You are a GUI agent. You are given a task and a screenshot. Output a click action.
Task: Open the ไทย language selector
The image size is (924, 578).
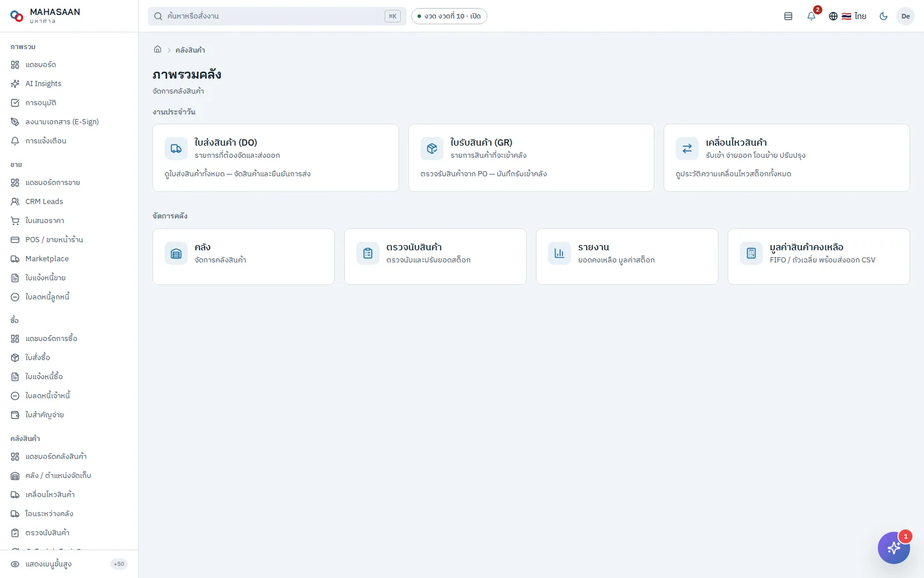click(x=848, y=16)
